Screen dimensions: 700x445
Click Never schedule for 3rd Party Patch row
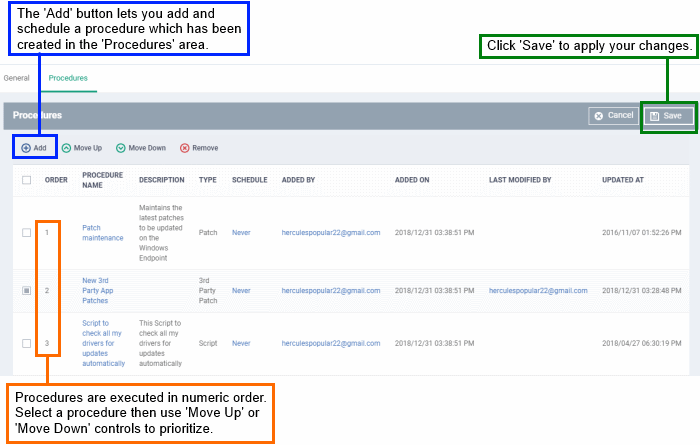(x=241, y=291)
